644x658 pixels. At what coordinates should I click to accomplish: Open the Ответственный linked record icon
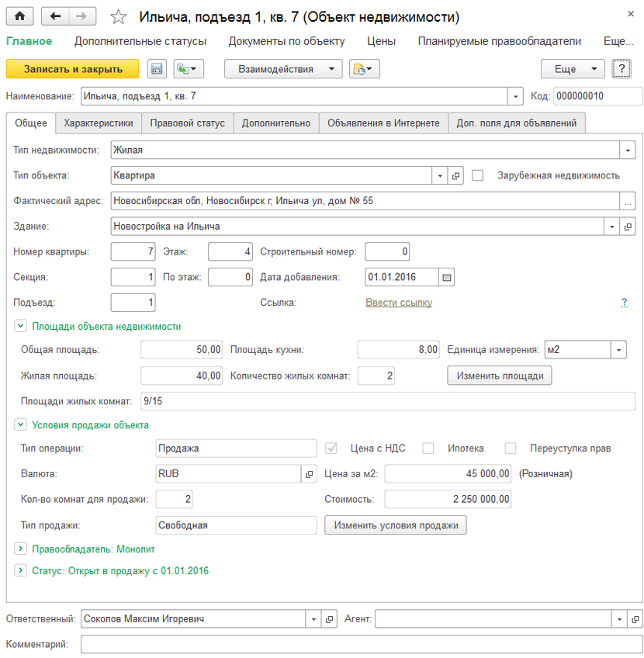[x=330, y=619]
